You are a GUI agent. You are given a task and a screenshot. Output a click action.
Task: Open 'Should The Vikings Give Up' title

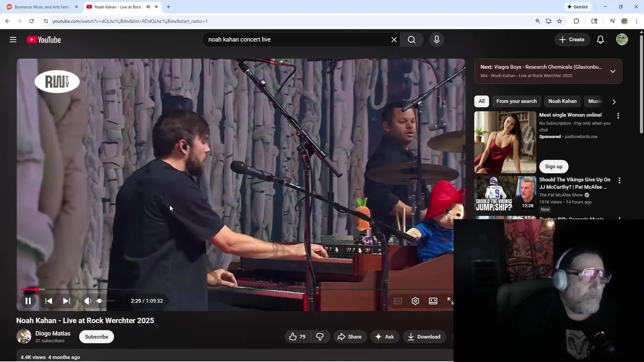pos(575,183)
